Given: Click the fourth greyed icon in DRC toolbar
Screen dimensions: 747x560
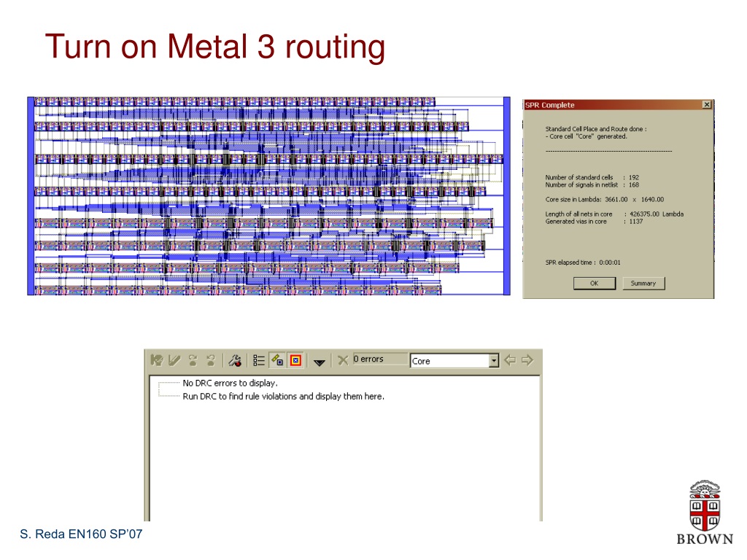Looking at the screenshot, I should point(211,360).
